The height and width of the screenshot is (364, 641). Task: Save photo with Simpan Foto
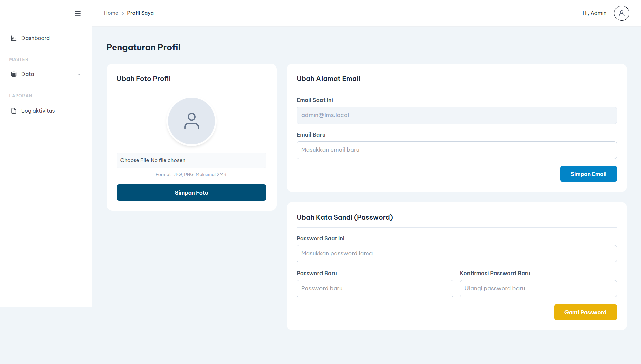click(192, 193)
